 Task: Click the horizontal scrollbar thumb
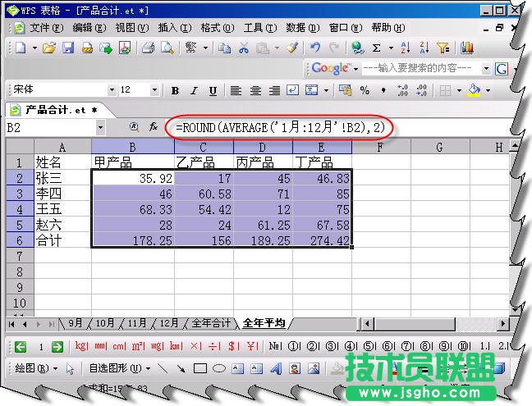click(415, 324)
